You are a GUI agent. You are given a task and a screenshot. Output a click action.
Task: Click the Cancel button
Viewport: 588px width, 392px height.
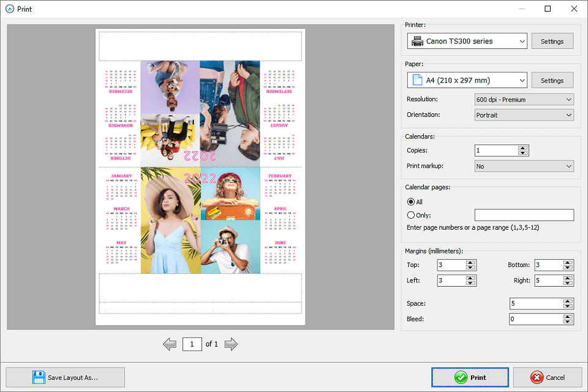548,377
